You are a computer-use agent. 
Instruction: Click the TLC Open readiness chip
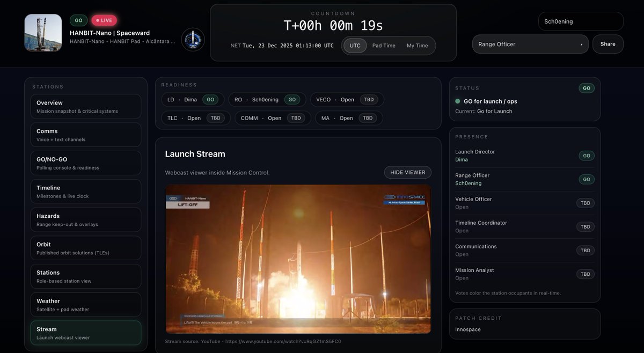tap(195, 118)
